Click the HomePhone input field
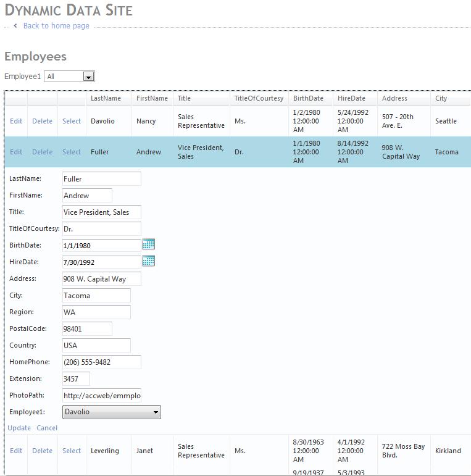Viewport: 471px width, 476px height. pos(102,362)
